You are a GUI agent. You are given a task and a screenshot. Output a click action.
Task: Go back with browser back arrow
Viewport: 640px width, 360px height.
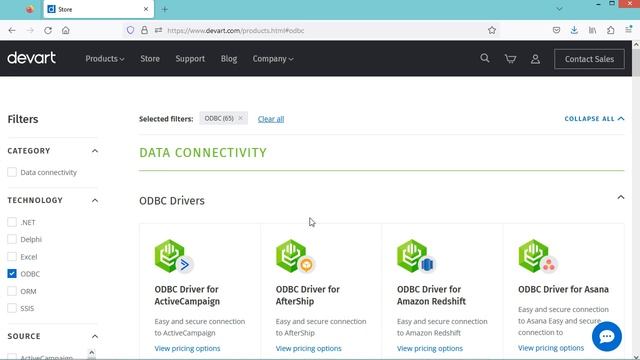(12, 30)
